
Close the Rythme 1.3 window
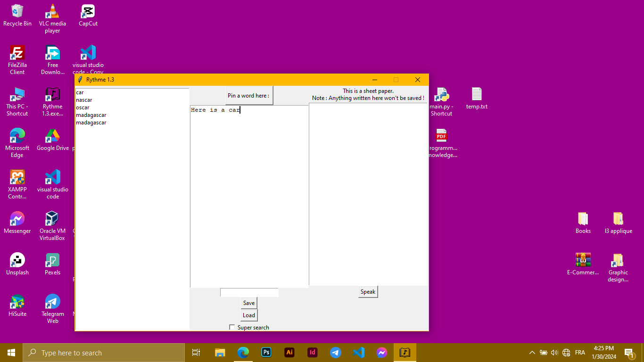pyautogui.click(x=417, y=80)
